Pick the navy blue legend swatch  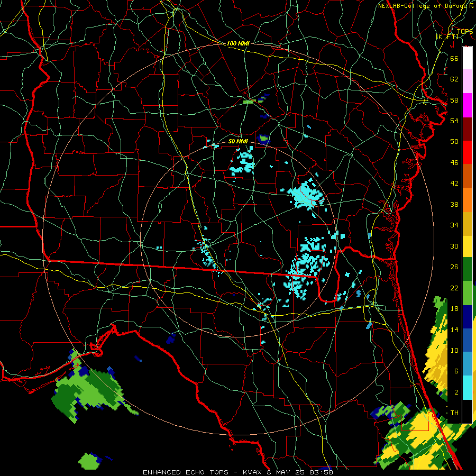click(467, 317)
